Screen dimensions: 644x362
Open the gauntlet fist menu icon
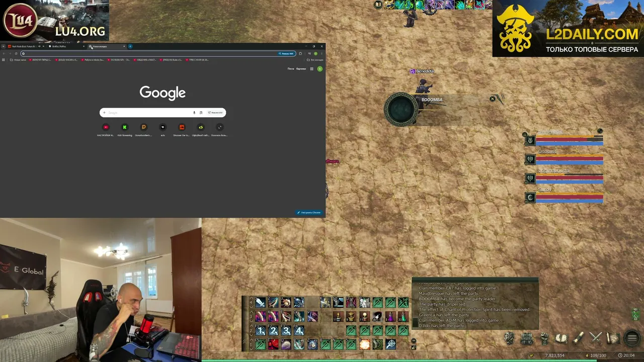[544, 338]
